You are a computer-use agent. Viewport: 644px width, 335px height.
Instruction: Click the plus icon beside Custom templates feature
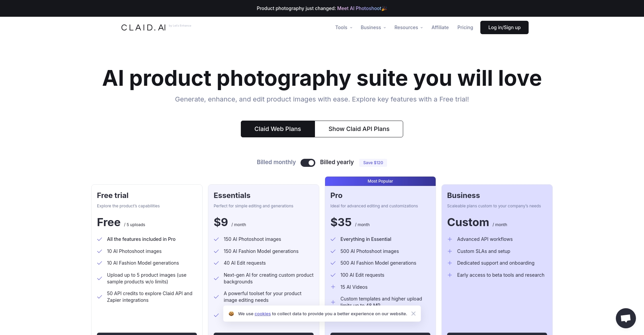[x=333, y=302]
